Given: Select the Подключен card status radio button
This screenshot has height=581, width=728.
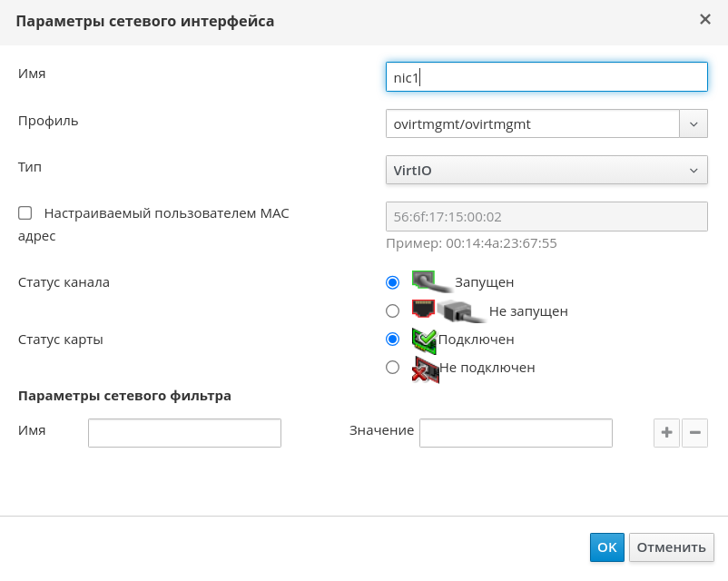Looking at the screenshot, I should click(x=392, y=340).
